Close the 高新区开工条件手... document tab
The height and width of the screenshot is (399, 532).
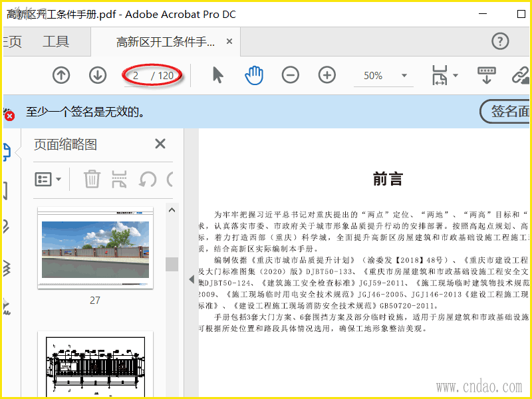229,41
